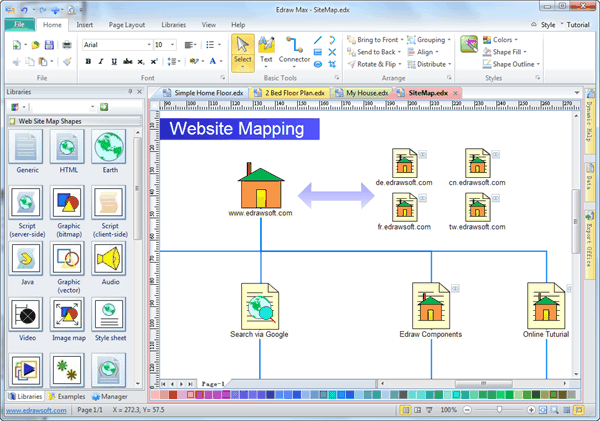The height and width of the screenshot is (421, 600).
Task: Select the ellipse drawing tool
Action: point(318,64)
